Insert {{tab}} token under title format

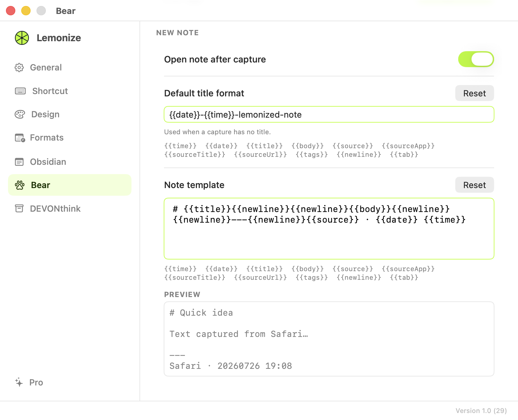[404, 155]
